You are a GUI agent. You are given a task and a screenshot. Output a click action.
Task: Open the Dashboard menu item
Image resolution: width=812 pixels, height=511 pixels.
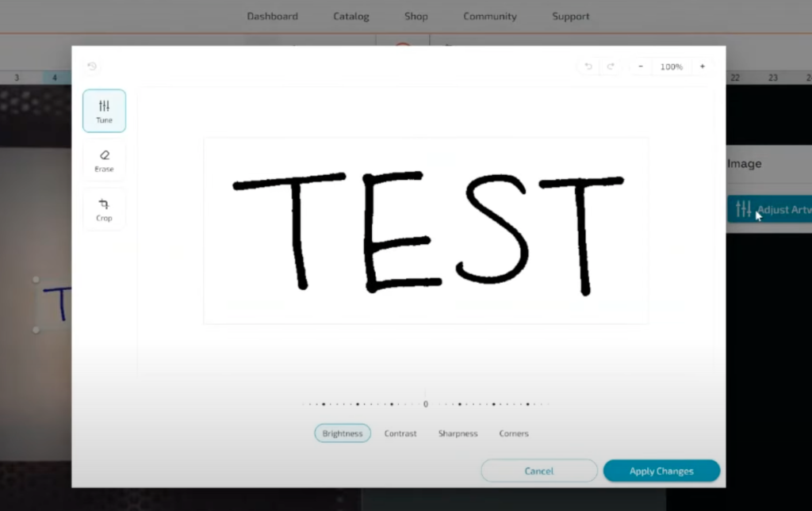coord(272,16)
